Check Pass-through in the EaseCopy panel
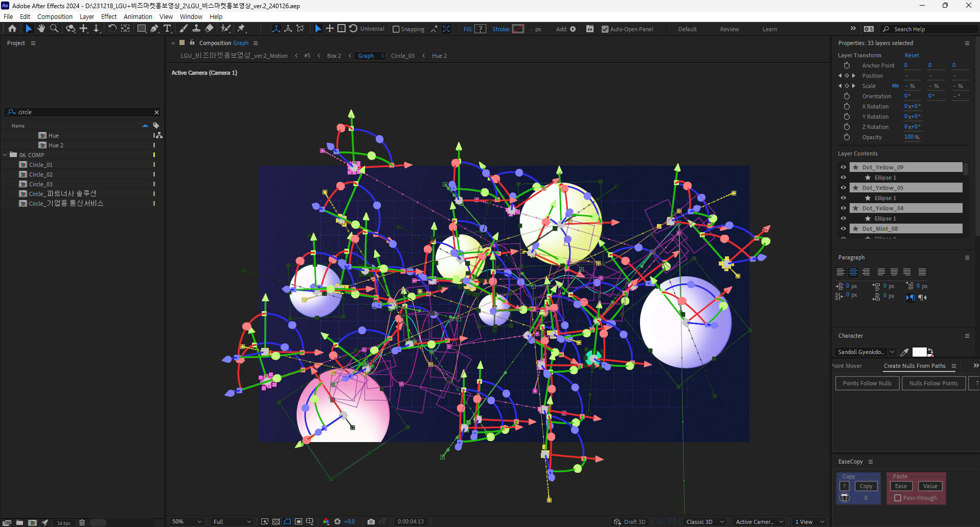The image size is (980, 527). coord(898,498)
